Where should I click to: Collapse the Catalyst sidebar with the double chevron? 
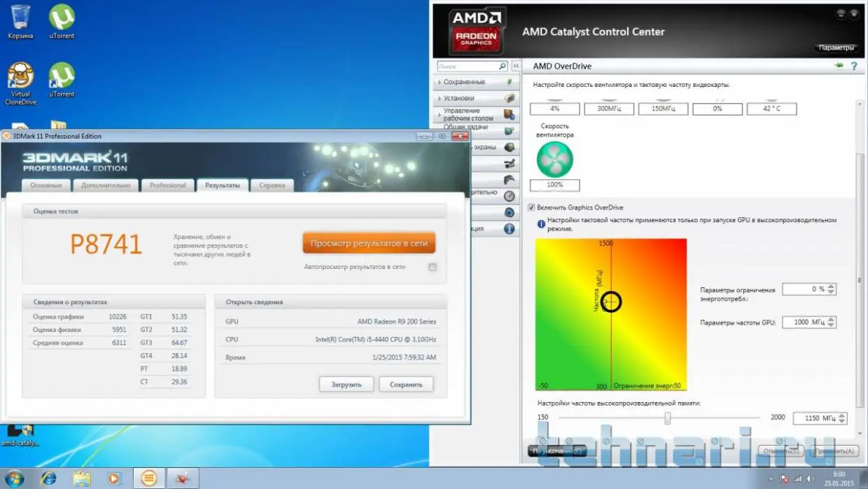(517, 66)
